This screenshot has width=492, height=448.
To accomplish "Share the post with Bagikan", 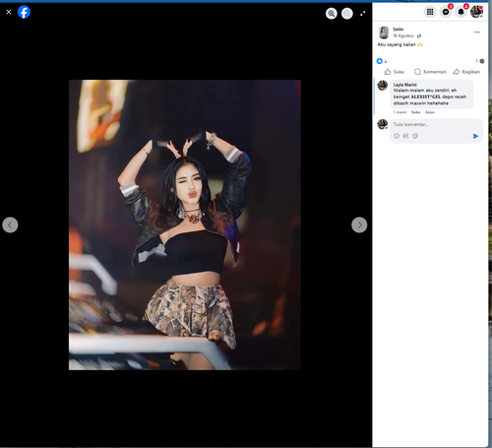I will pos(466,72).
